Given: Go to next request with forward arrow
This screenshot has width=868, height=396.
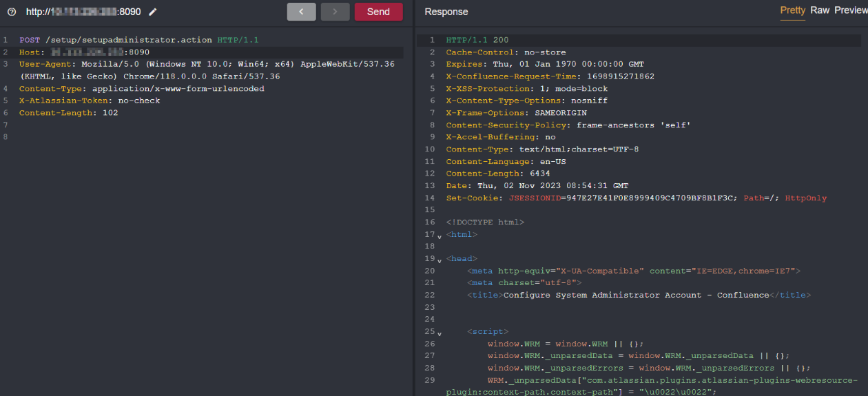Looking at the screenshot, I should tap(335, 12).
